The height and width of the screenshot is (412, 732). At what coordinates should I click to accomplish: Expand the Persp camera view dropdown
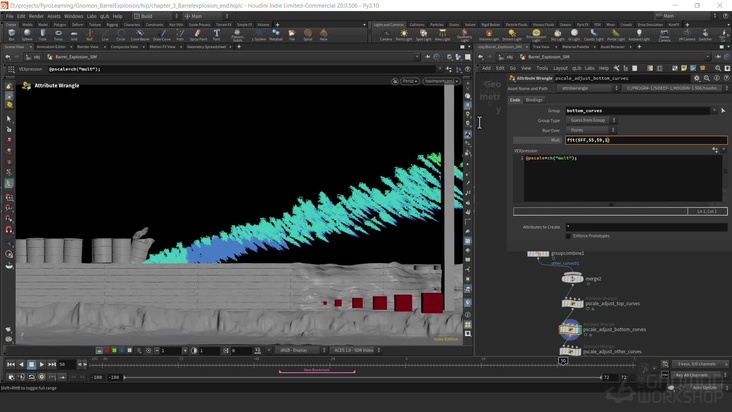click(x=410, y=81)
